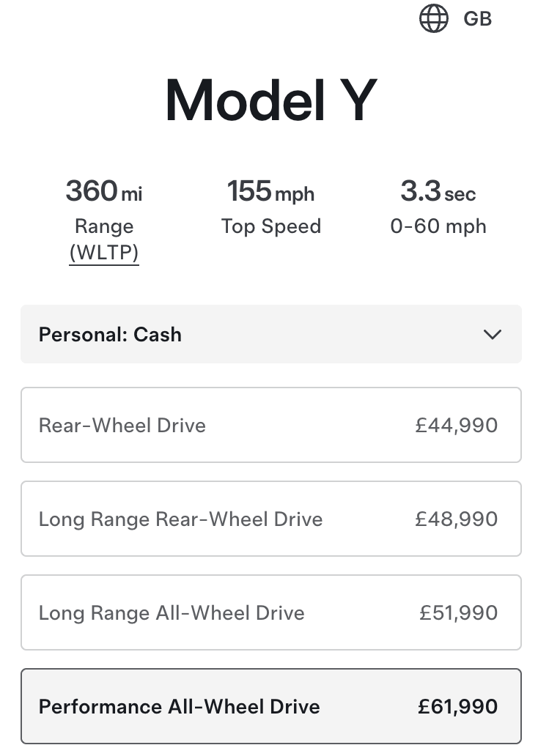Click the £48,990 price

tap(456, 519)
